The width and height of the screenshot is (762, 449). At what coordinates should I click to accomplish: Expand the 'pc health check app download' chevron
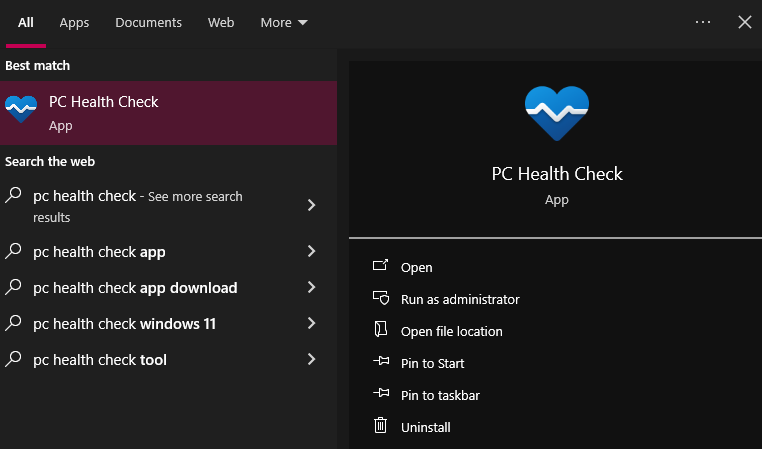pyautogui.click(x=312, y=287)
